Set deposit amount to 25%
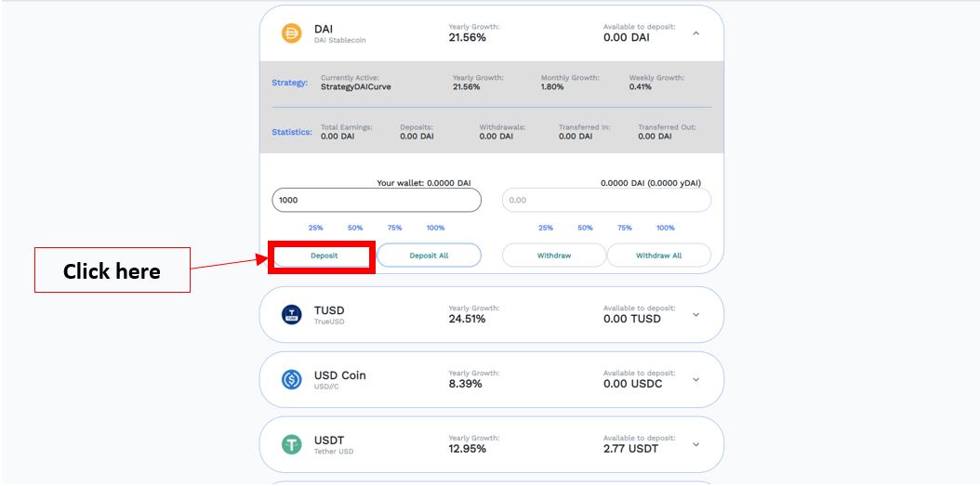 pos(315,228)
